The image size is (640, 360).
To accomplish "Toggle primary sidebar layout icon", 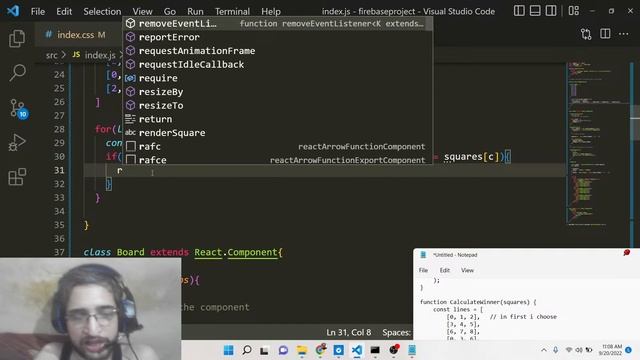I will [x=519, y=11].
